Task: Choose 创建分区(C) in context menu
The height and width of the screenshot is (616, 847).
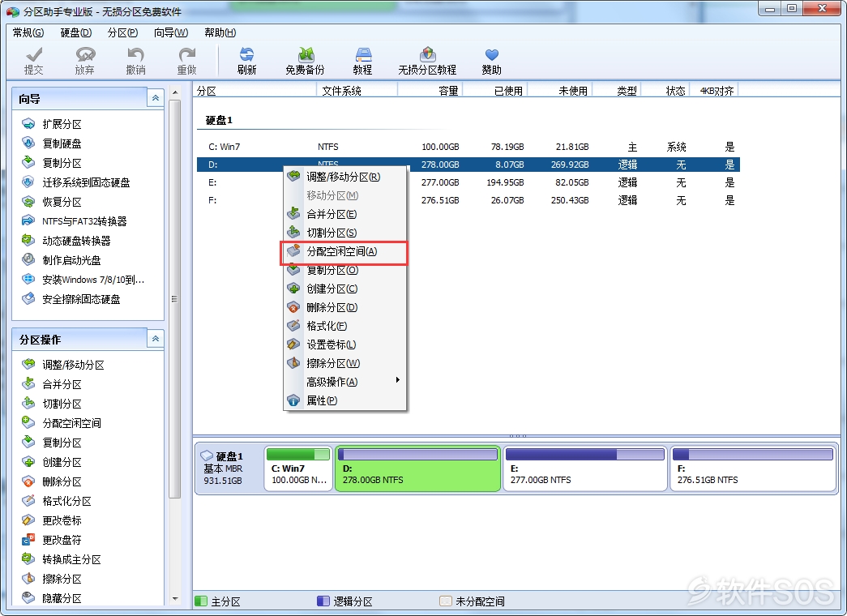Action: [x=344, y=289]
